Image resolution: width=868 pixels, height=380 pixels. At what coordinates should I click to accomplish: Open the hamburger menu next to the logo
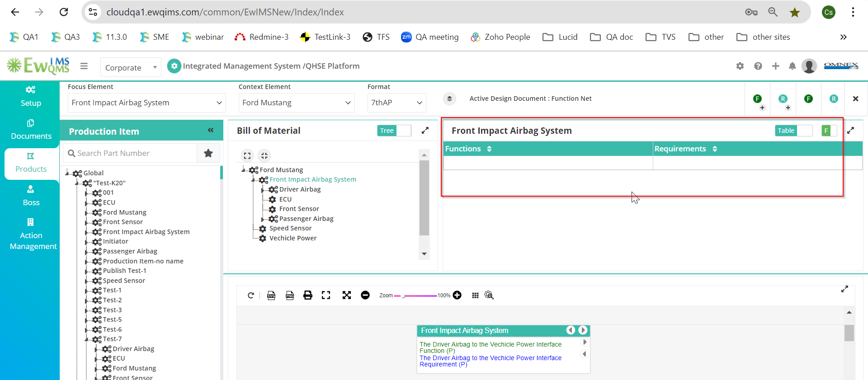click(x=84, y=66)
